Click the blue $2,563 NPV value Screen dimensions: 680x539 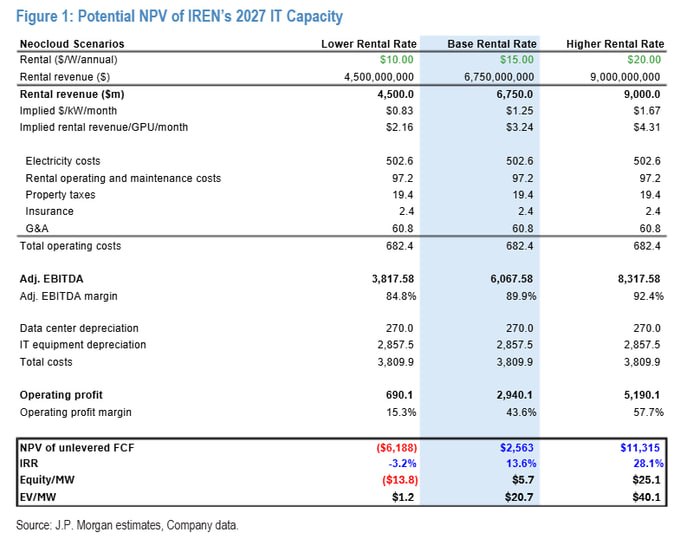coord(517,448)
